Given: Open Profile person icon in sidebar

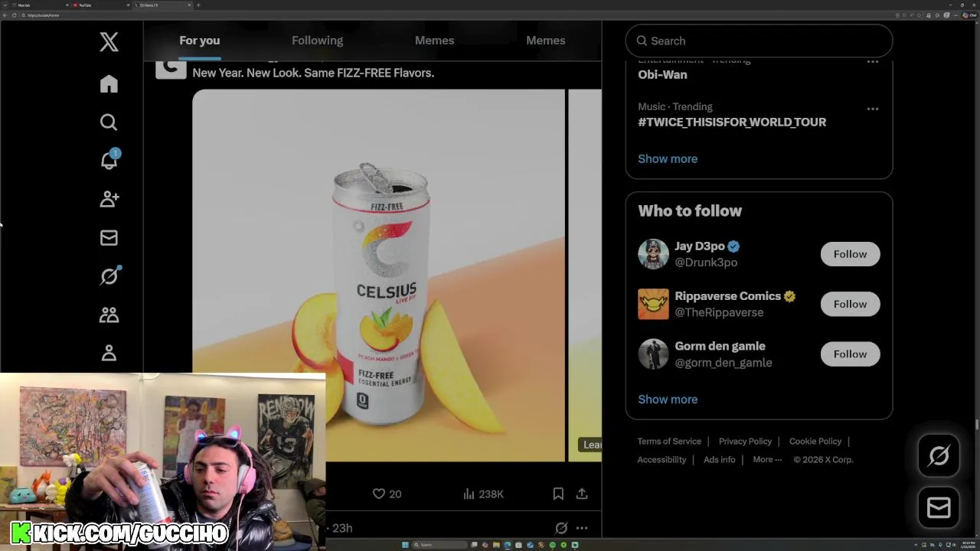Looking at the screenshot, I should tap(109, 353).
